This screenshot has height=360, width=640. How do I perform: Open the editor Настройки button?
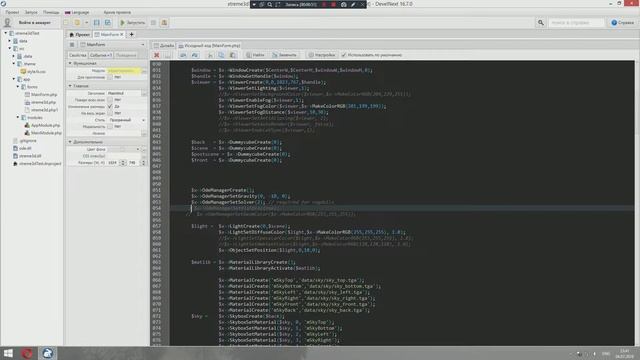coord(322,55)
